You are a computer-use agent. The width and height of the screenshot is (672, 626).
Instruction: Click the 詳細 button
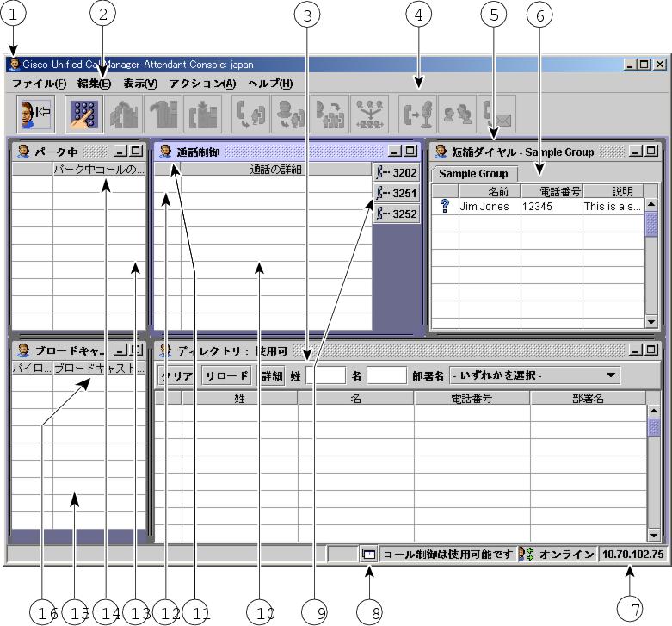coord(272,376)
